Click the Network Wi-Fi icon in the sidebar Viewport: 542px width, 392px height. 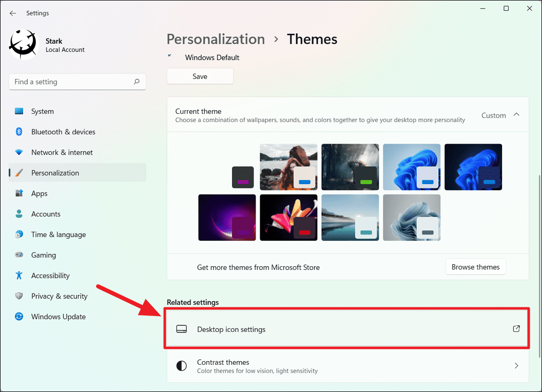click(x=19, y=152)
